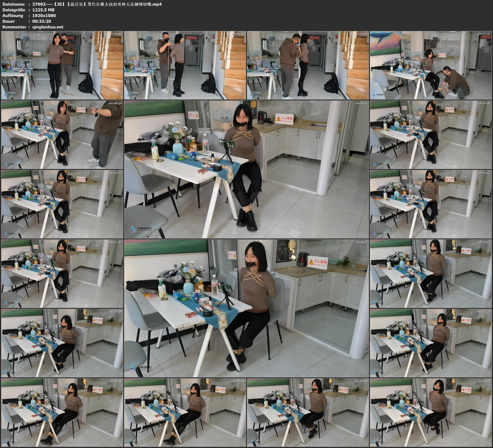Click the thumbnail at 00:15:47
The height and width of the screenshot is (448, 493).
[x=431, y=204]
